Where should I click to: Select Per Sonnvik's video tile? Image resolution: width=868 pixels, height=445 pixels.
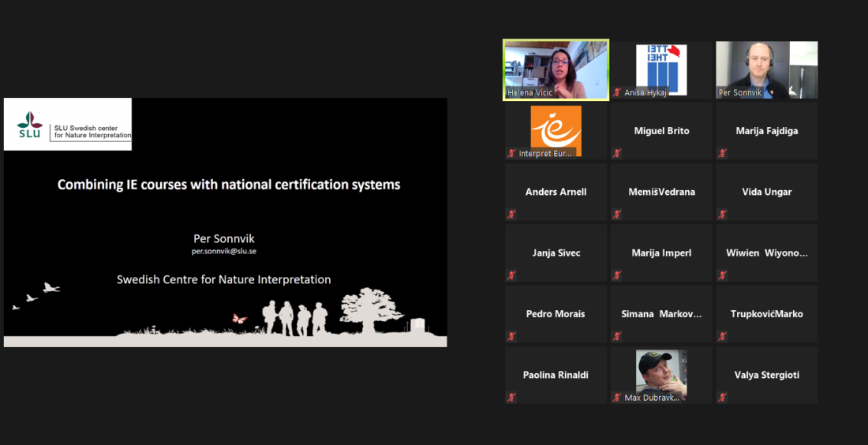pyautogui.click(x=766, y=69)
